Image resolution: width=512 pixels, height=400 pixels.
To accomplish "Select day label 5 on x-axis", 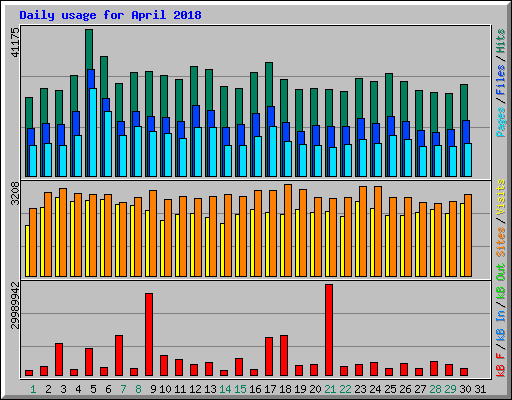I will 93,389.
